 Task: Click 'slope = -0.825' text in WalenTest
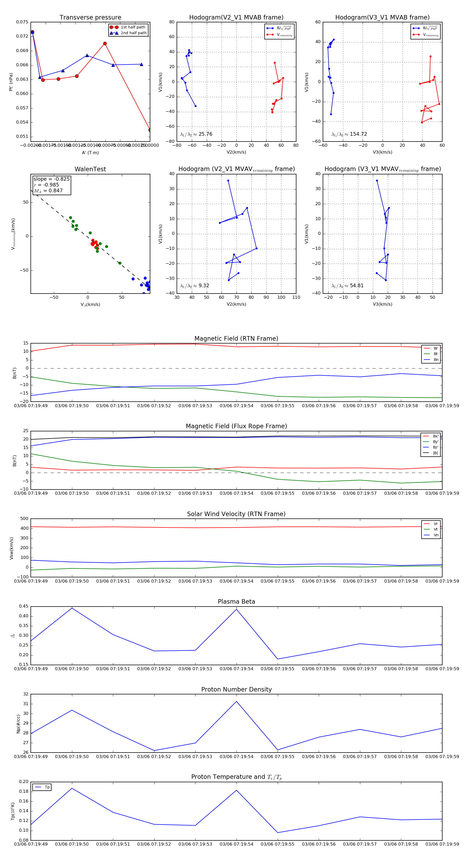coord(52,179)
